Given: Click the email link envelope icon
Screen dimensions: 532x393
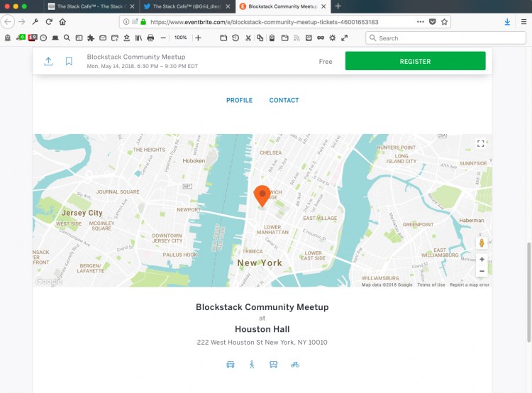Looking at the screenshot, I should (x=103, y=38).
